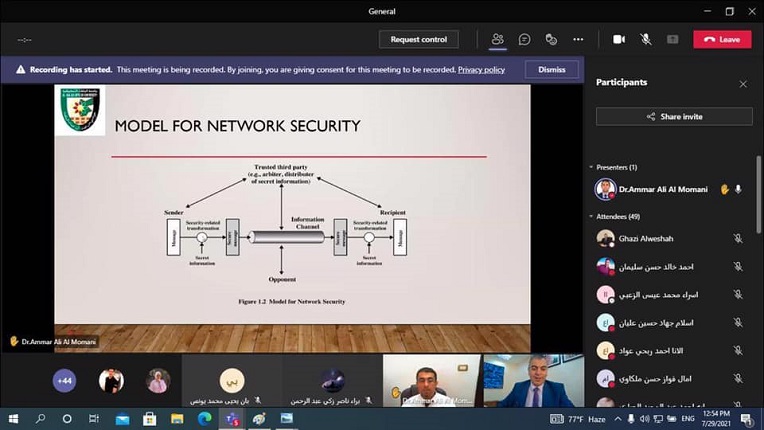Collapse the Presenters (1) section

pos(590,167)
